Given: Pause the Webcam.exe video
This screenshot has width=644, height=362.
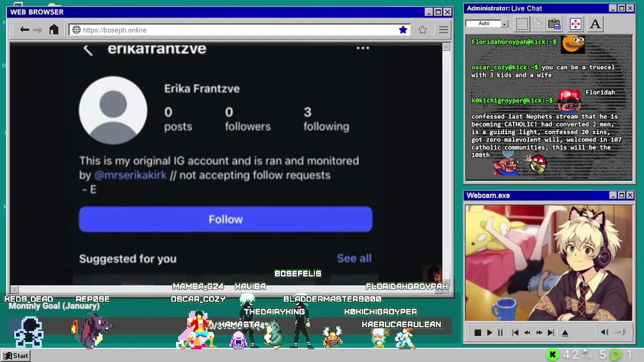Looking at the screenshot, I should (x=500, y=332).
